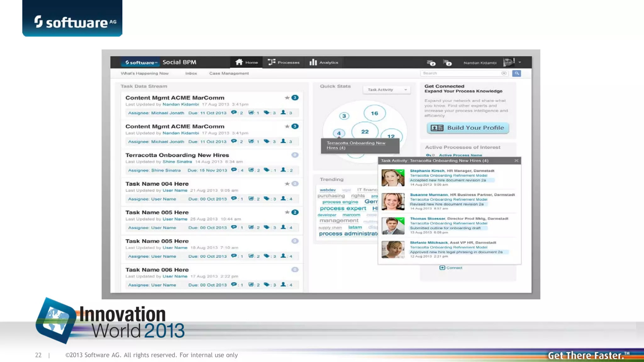The height and width of the screenshot is (362, 644).
Task: Open Analytics bar chart icon
Action: click(313, 62)
